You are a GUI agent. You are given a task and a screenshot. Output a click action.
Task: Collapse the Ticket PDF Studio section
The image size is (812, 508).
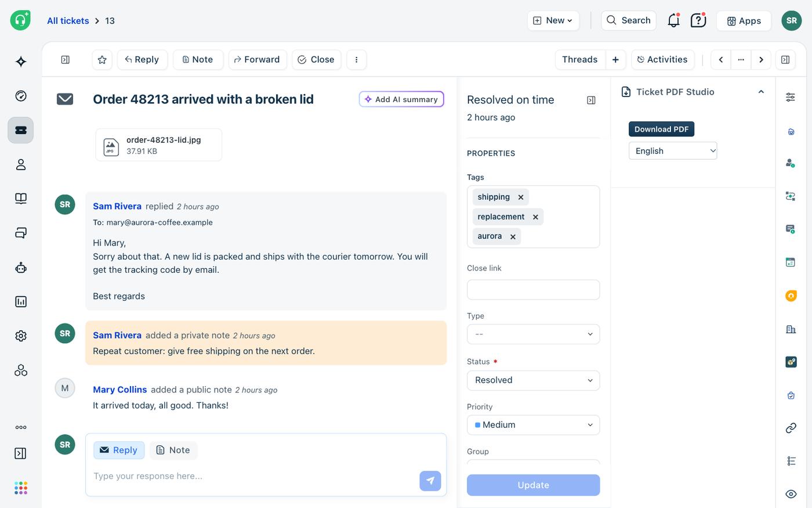point(761,92)
